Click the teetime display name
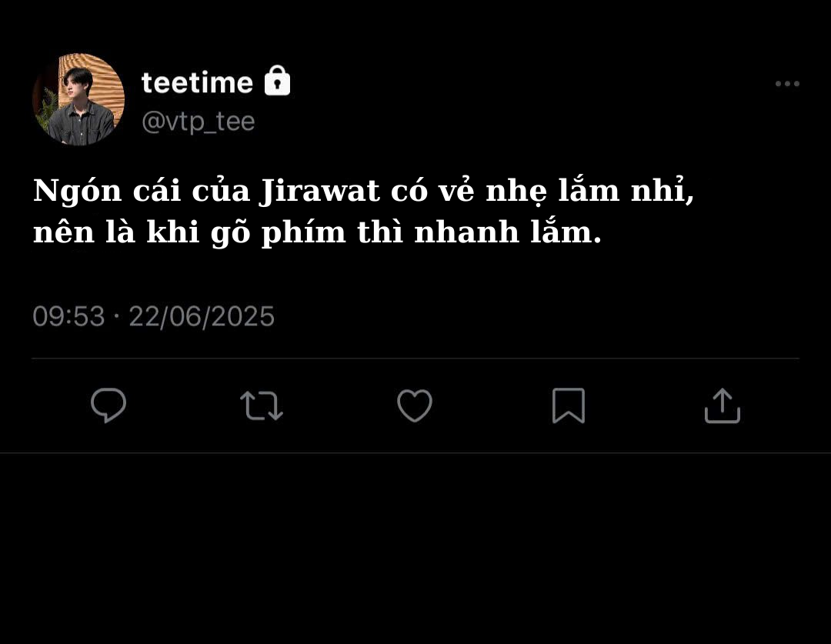This screenshot has width=831, height=644. pos(197,82)
